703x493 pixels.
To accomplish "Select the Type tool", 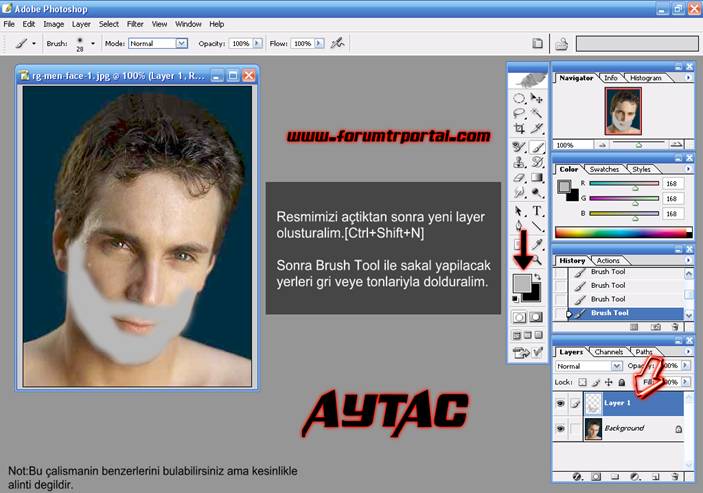I will [x=536, y=211].
